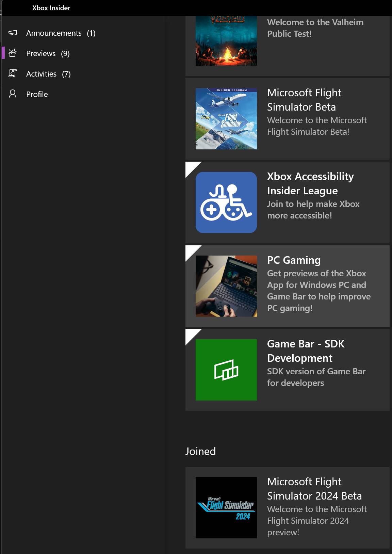
Task: Select the Microsoft Flight Simulator 2024 logo
Action: 226,507
